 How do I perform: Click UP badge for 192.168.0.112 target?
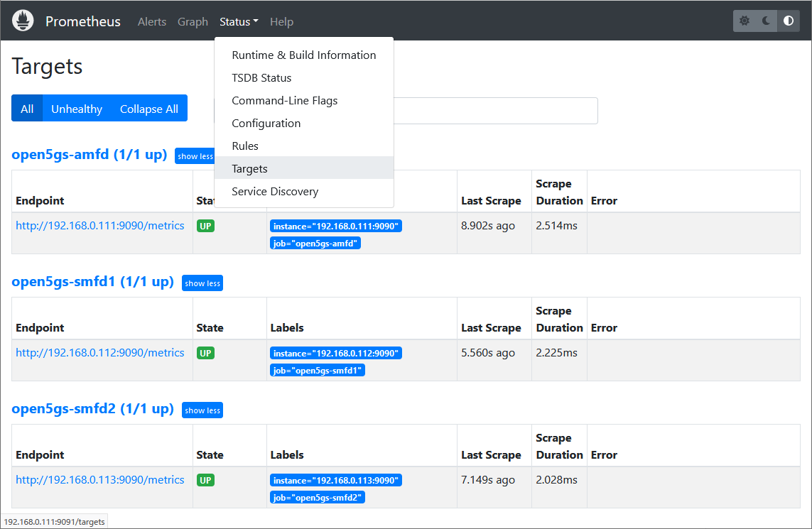tap(205, 354)
